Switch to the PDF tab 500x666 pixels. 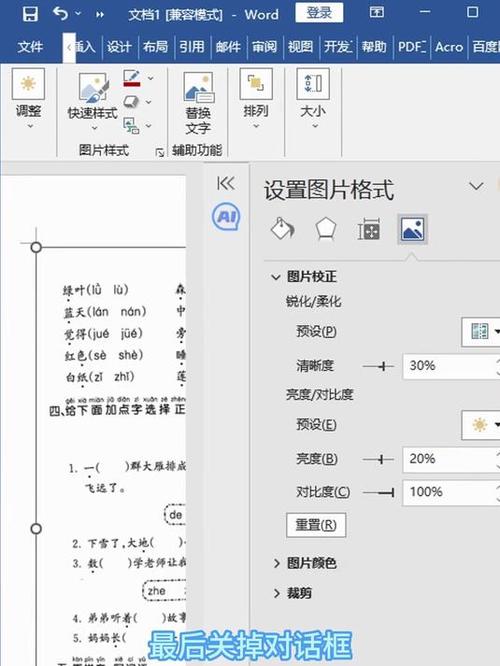[412, 46]
